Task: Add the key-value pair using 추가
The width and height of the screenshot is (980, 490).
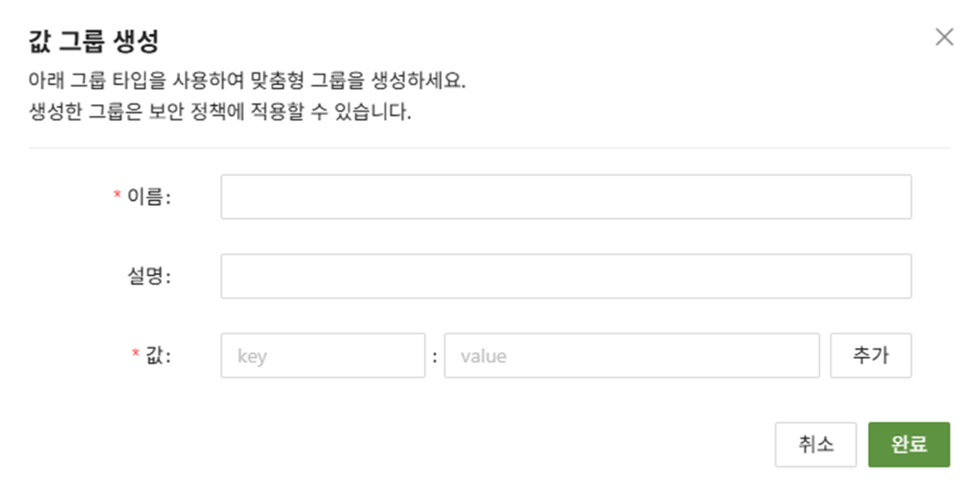Action: pos(870,356)
